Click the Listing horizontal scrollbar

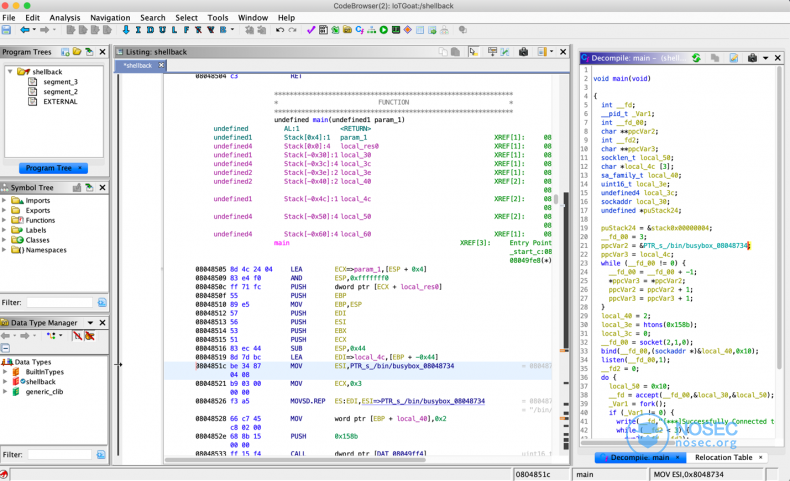coord(295,459)
